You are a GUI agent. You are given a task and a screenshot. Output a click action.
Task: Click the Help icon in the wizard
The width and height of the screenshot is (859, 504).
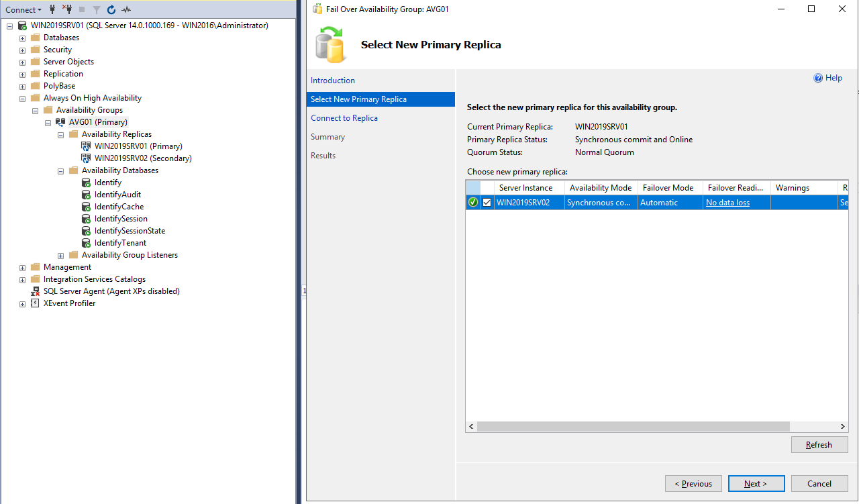pyautogui.click(x=818, y=78)
